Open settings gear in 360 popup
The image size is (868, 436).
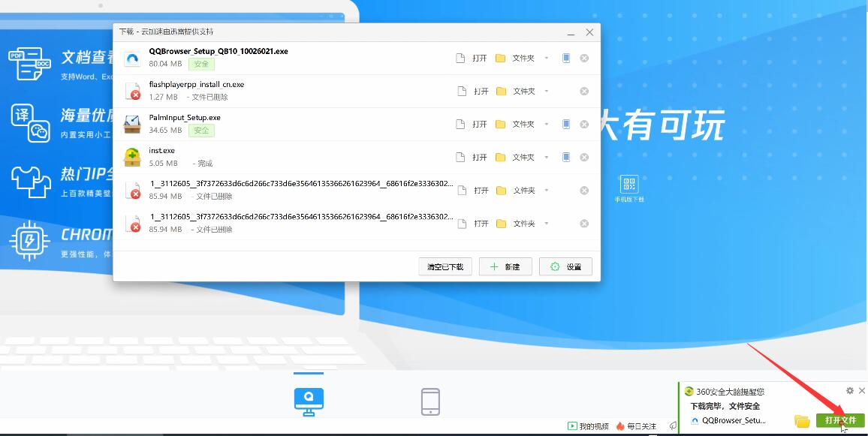(850, 391)
